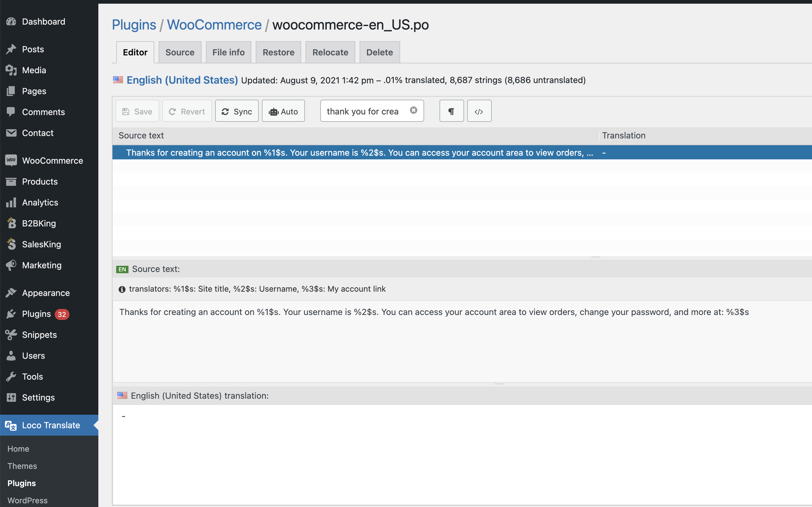Click the Tools wrench icon
812x507 pixels.
click(x=11, y=377)
